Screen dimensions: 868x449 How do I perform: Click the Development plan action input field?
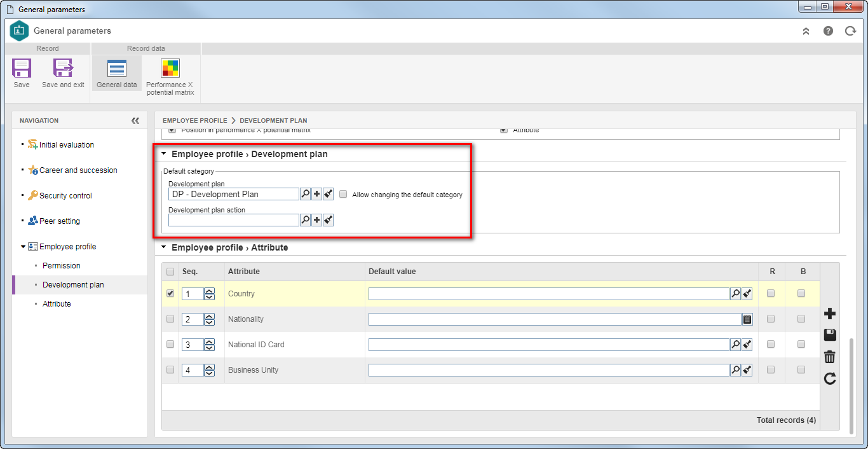234,220
